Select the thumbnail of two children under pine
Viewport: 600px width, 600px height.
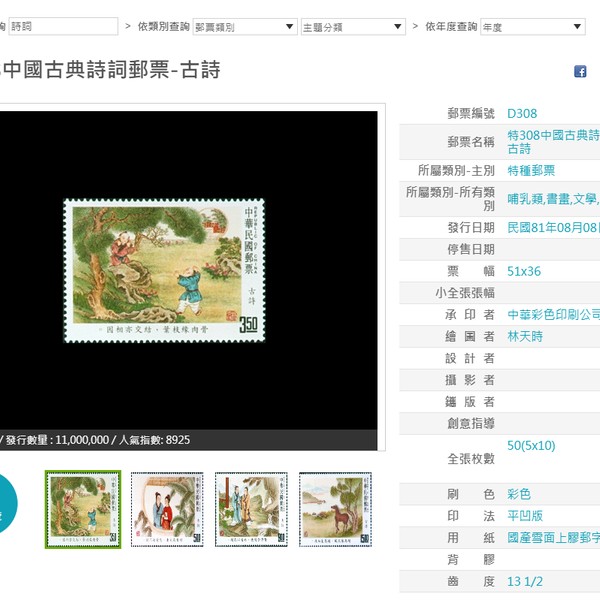pyautogui.click(x=83, y=509)
